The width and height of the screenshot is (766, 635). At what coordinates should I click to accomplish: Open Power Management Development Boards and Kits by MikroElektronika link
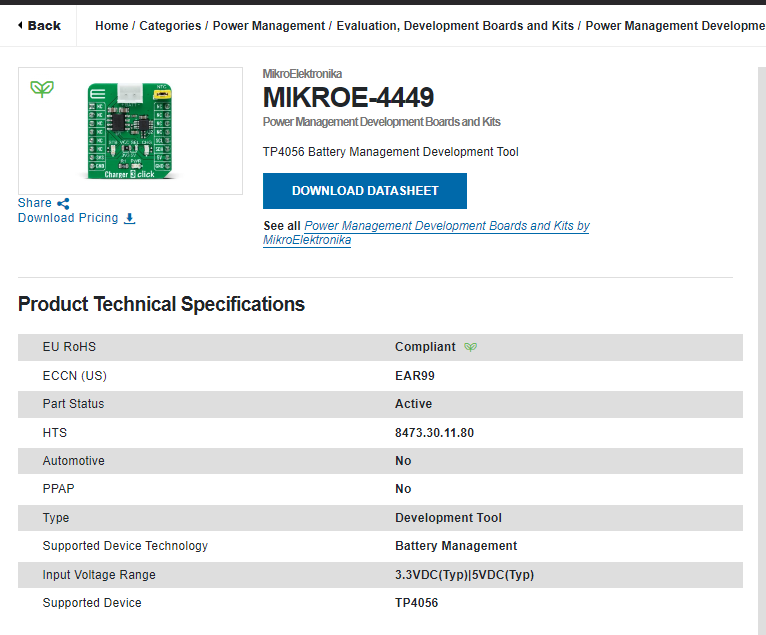tap(426, 233)
